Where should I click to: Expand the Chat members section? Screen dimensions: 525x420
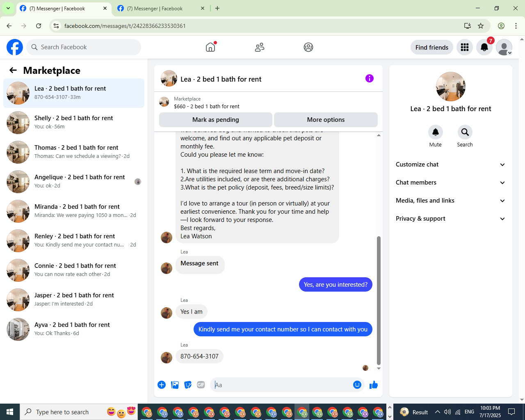coord(450,183)
